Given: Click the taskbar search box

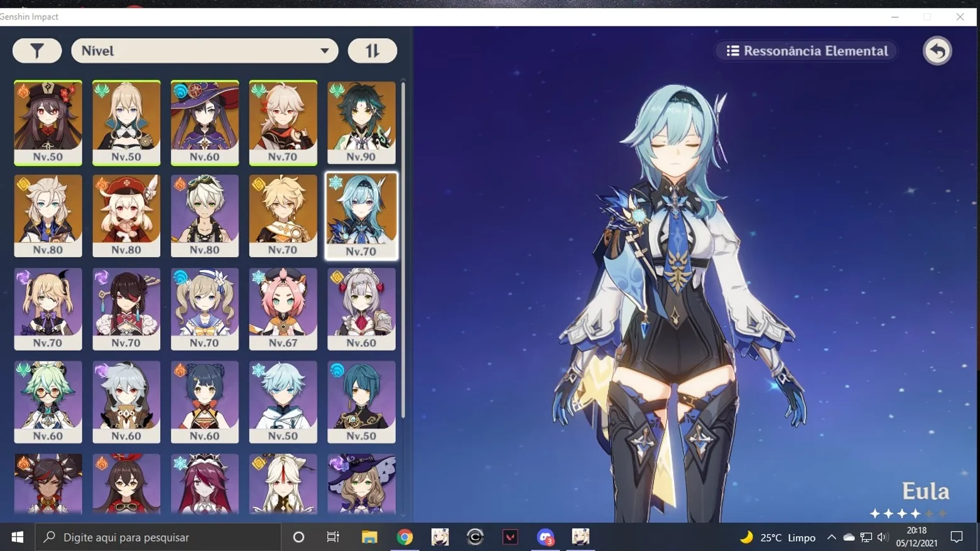Looking at the screenshot, I should click(x=158, y=537).
